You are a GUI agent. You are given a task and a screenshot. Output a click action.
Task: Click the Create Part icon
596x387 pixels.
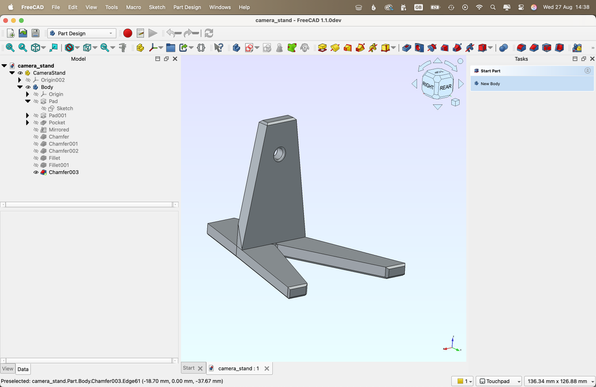[140, 48]
